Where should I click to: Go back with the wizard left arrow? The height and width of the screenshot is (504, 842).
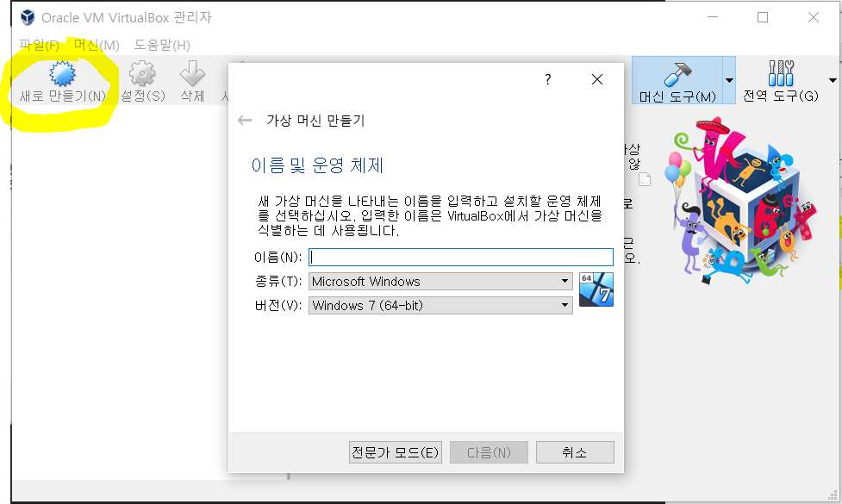pos(245,121)
